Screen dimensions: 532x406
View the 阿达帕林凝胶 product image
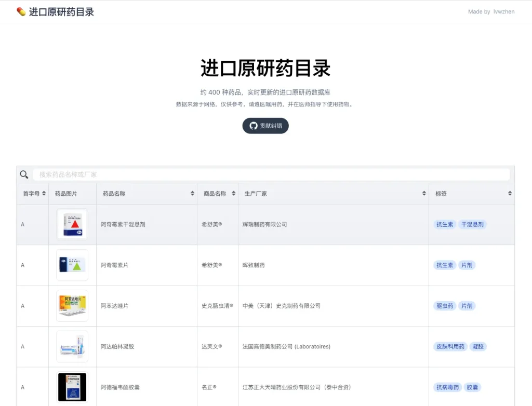coord(72,346)
